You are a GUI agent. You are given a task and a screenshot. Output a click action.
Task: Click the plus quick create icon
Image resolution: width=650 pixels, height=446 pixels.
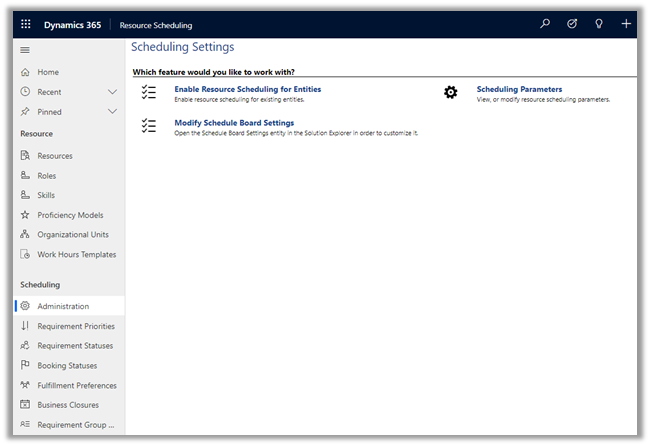click(626, 24)
